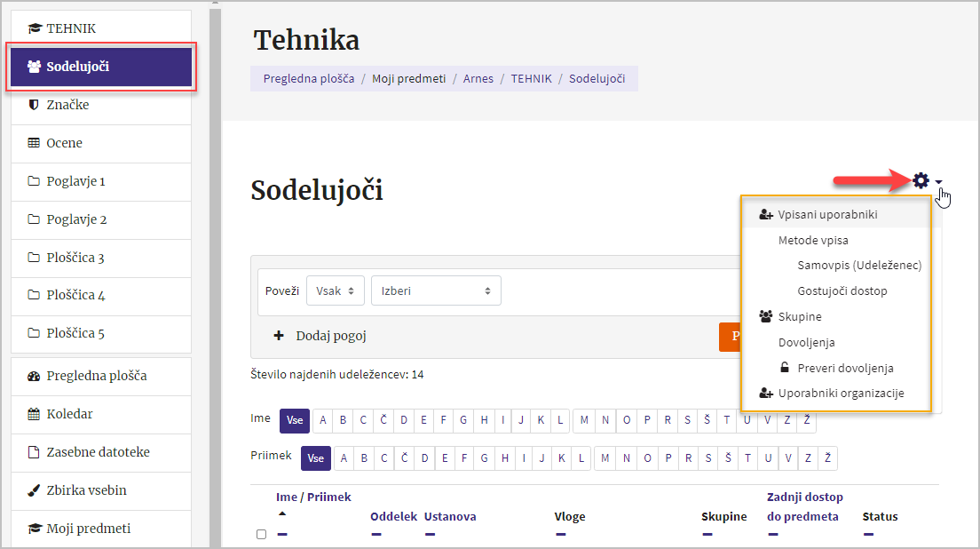Click Sodelujoči breadcrumb link

click(x=597, y=79)
